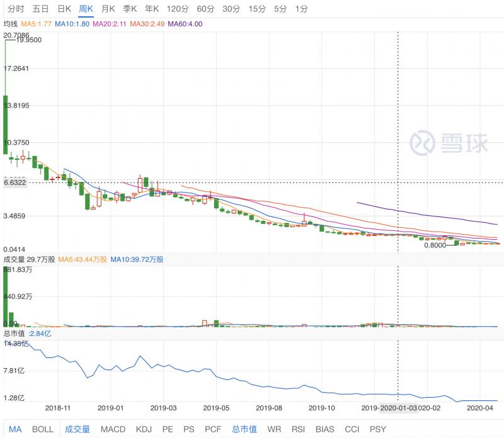Choose the 30分 interval
This screenshot has height=438, width=504.
(x=231, y=9)
